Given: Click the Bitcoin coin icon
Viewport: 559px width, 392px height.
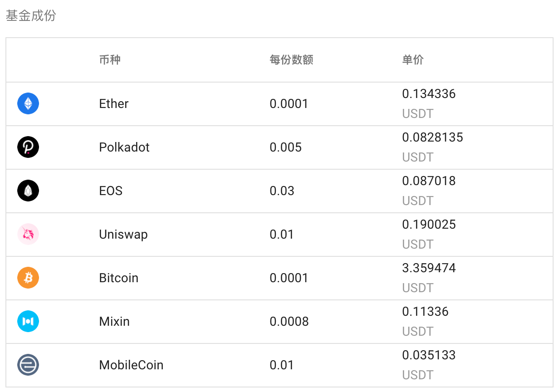Looking at the screenshot, I should pos(28,278).
